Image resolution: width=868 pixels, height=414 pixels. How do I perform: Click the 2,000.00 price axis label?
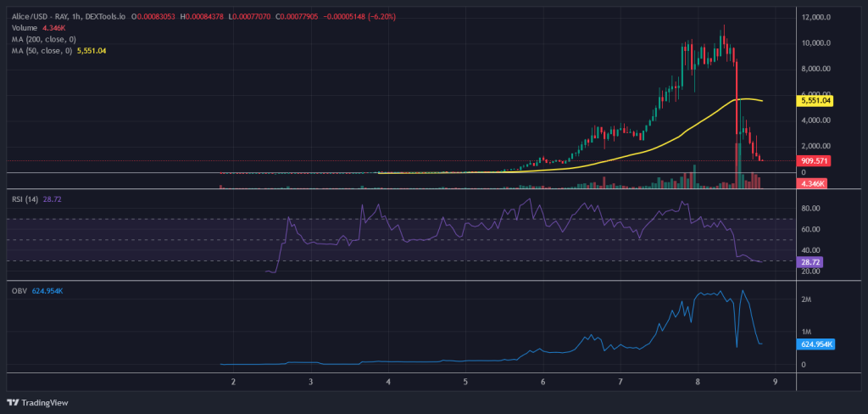tap(816, 146)
